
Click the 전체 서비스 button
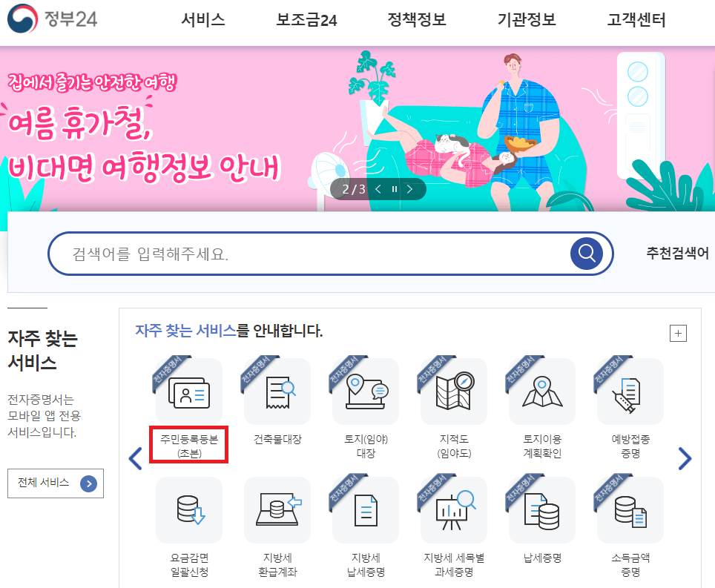tap(56, 483)
